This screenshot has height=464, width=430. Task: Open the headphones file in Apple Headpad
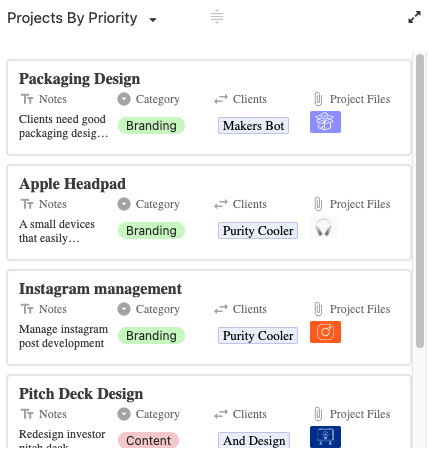click(x=323, y=227)
